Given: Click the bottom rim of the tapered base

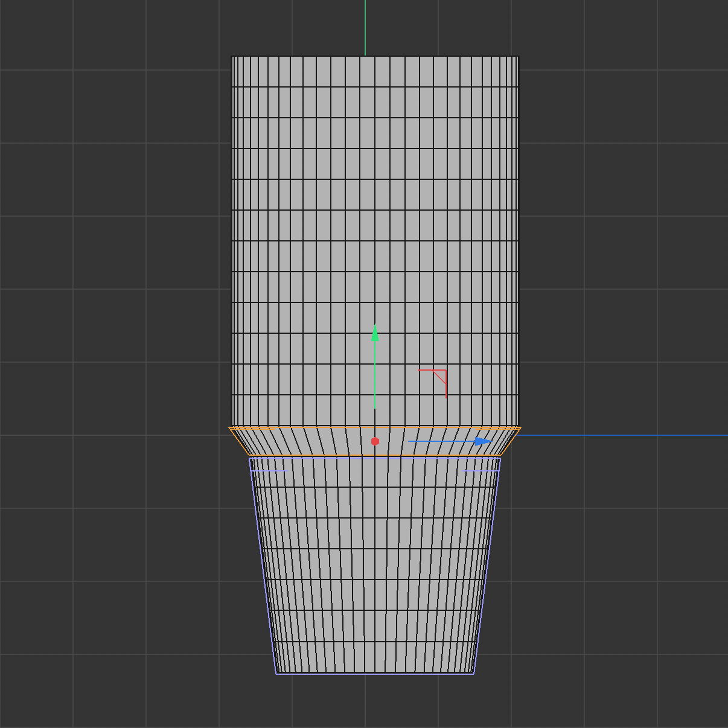Looking at the screenshot, I should [x=374, y=674].
